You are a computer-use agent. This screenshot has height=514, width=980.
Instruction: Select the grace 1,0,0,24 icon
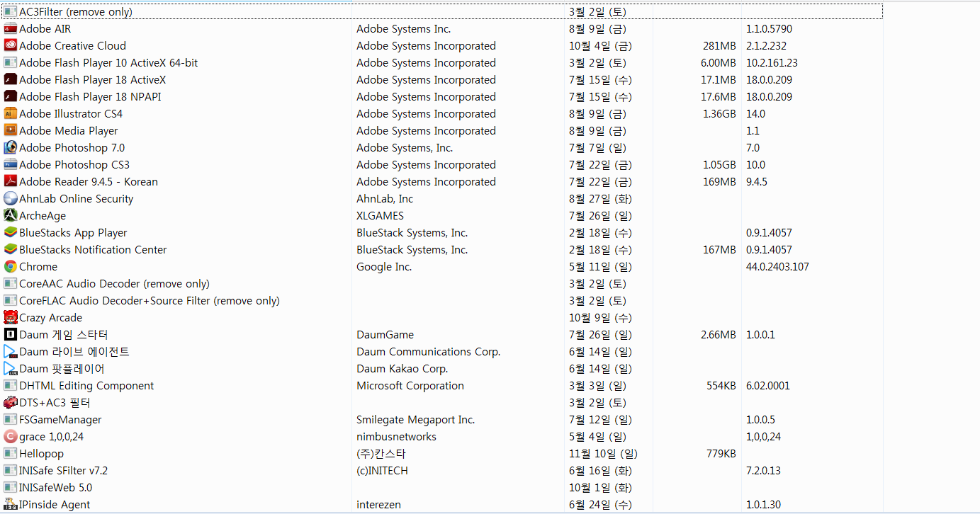click(x=10, y=437)
